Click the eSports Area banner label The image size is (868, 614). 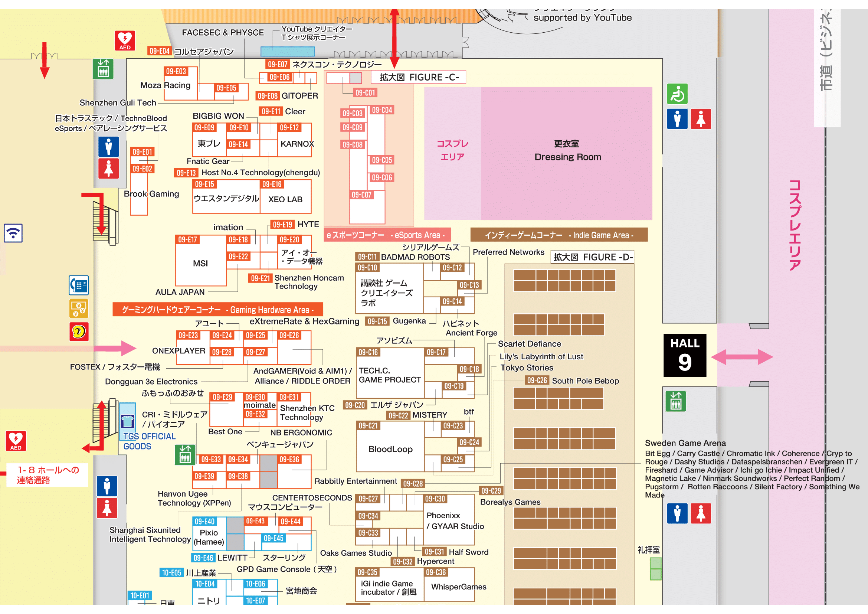click(387, 235)
